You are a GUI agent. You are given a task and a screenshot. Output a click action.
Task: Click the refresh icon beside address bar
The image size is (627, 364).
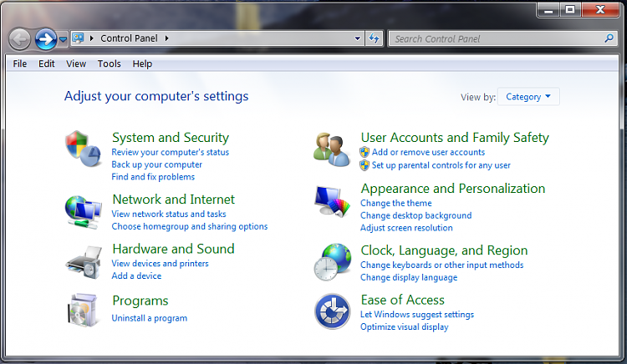tap(374, 38)
